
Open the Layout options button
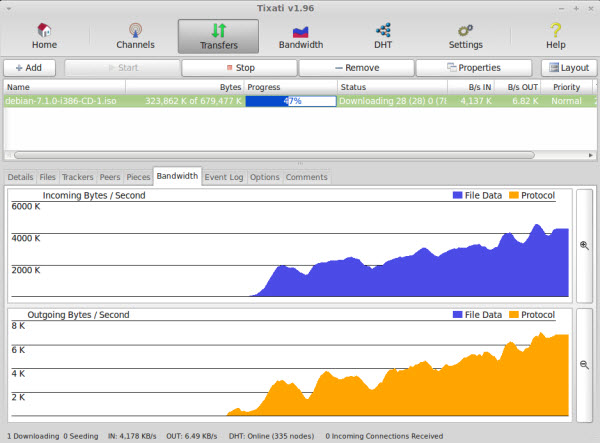tap(569, 68)
